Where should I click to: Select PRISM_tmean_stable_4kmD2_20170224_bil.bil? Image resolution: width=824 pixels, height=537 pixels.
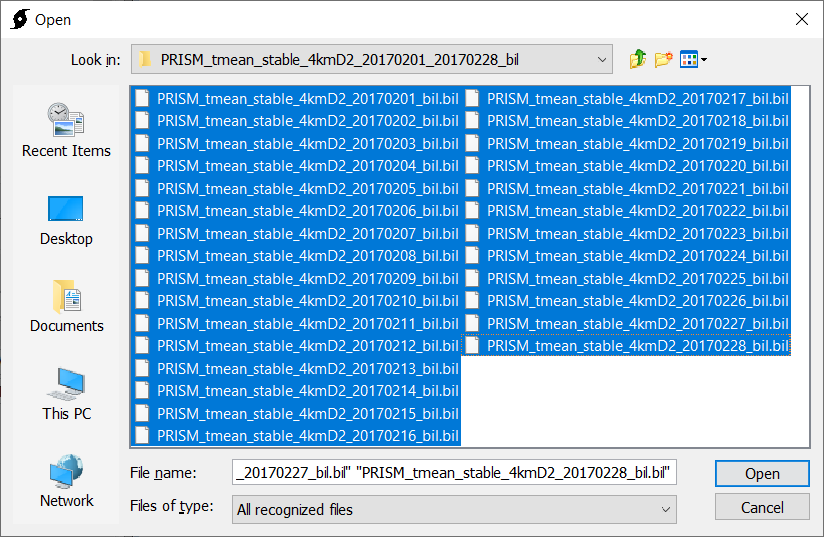pos(626,256)
